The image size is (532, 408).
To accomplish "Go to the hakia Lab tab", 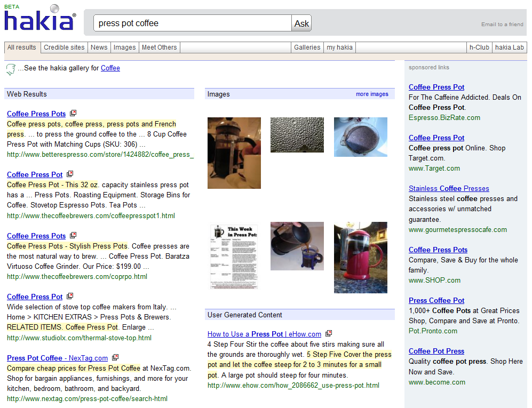I will pyautogui.click(x=510, y=47).
